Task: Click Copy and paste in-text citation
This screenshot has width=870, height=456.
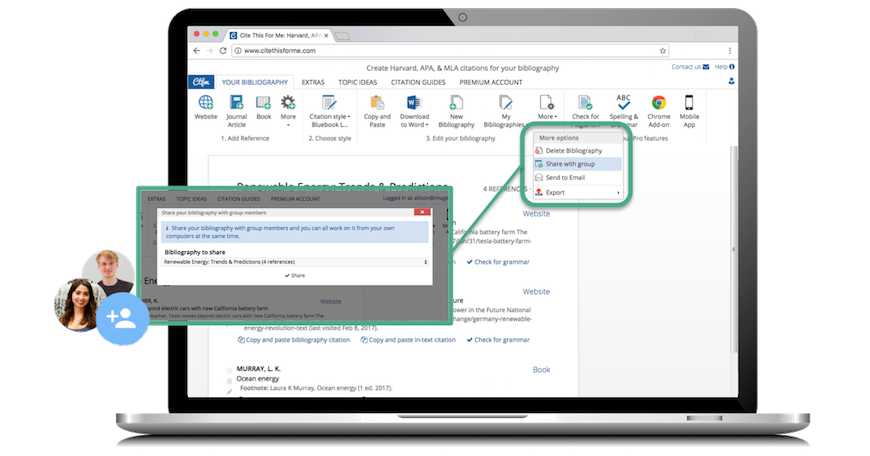Action: [408, 340]
